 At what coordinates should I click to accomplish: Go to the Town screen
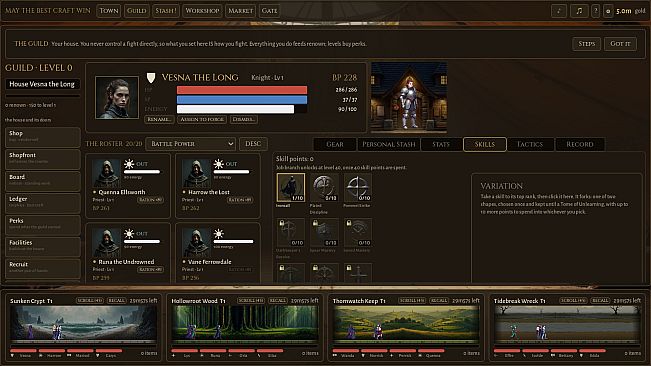point(109,11)
